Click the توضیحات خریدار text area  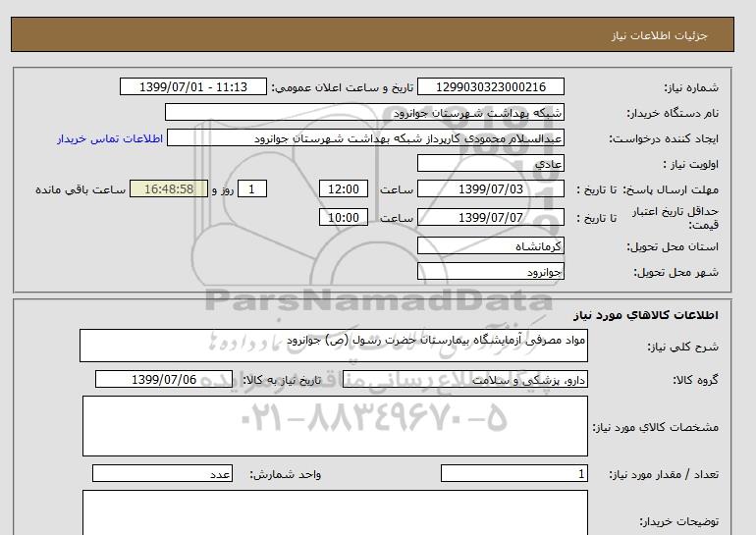[x=335, y=512]
